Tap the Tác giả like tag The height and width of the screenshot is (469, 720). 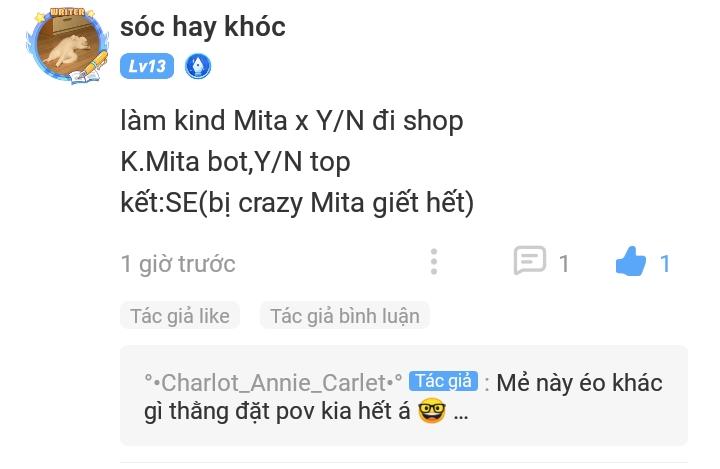tap(180, 316)
